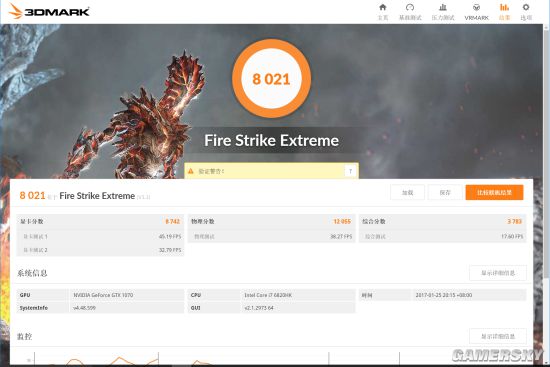Viewport: 550px width, 367px height.
Task: Click the SystemInfo version v4.48.599
Action: tap(84, 308)
